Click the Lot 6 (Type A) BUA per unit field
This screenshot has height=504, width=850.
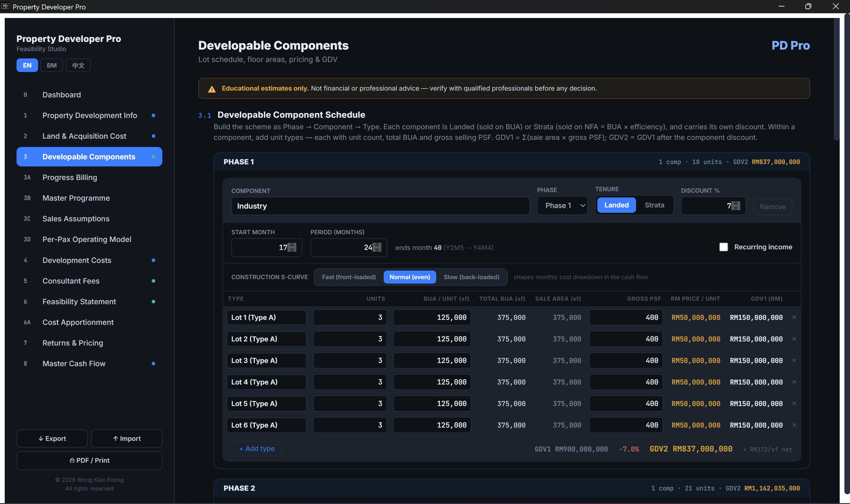point(432,425)
